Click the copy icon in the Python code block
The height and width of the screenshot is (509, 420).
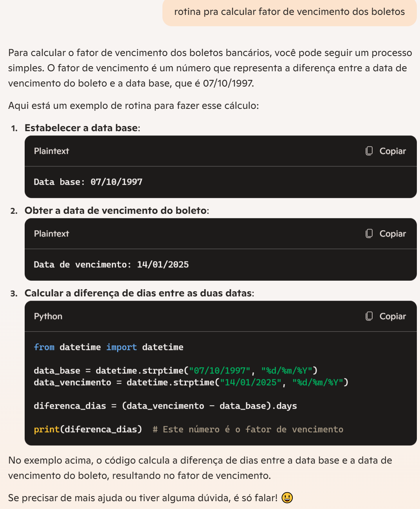coord(369,316)
